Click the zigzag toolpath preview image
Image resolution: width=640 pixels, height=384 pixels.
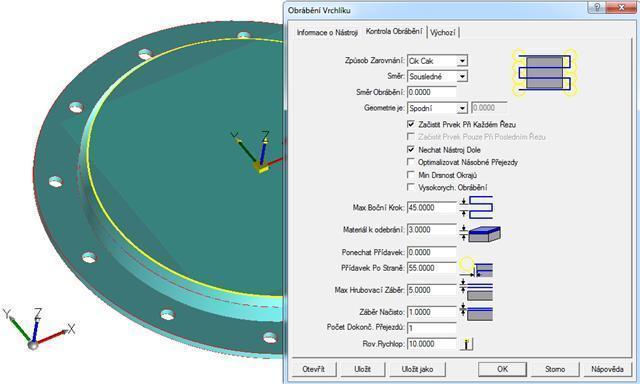click(x=544, y=73)
